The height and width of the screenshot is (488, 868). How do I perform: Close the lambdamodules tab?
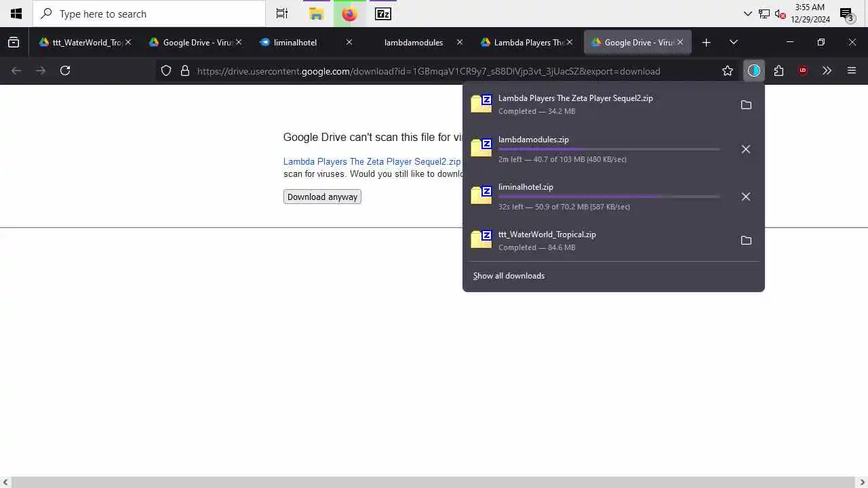[x=460, y=42]
